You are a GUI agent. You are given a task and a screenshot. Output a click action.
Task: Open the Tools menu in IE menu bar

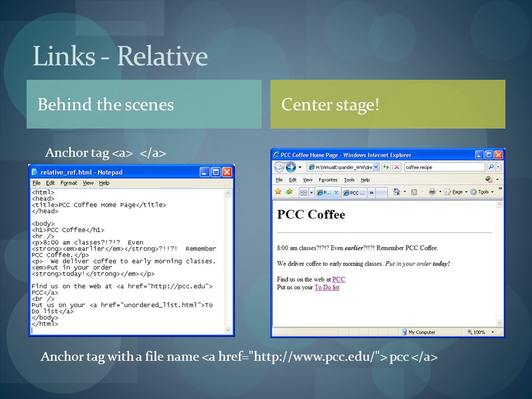click(349, 180)
